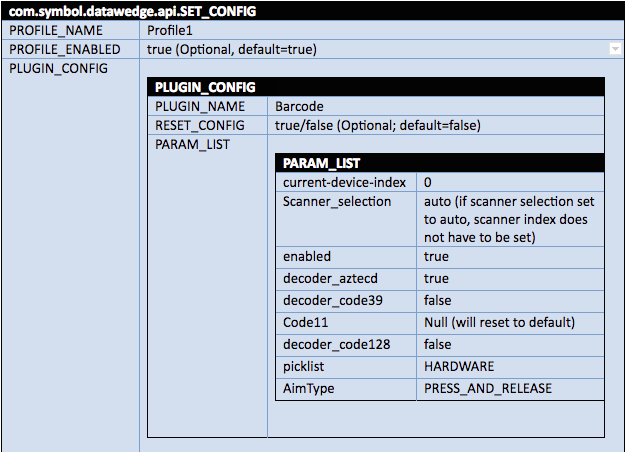The image size is (626, 452).
Task: Click the decoder_aztecd label cell
Action: click(x=346, y=278)
